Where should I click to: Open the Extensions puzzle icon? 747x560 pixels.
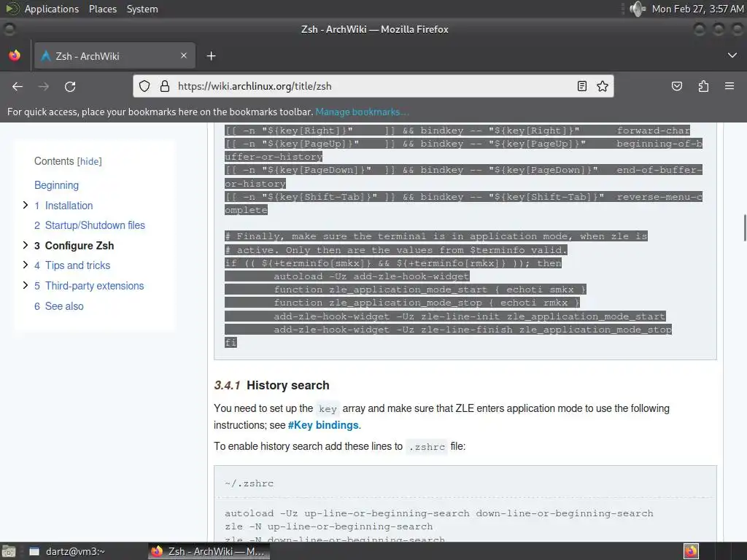[703, 86]
